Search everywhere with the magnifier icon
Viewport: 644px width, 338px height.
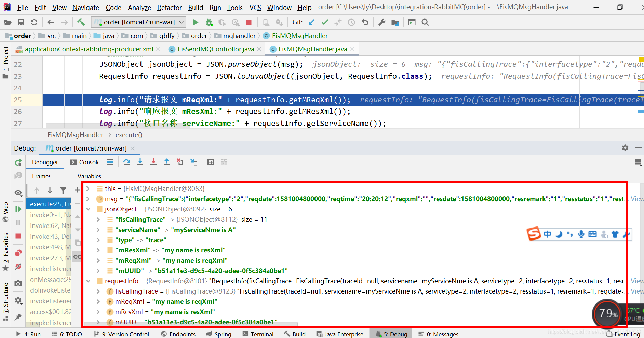click(425, 22)
